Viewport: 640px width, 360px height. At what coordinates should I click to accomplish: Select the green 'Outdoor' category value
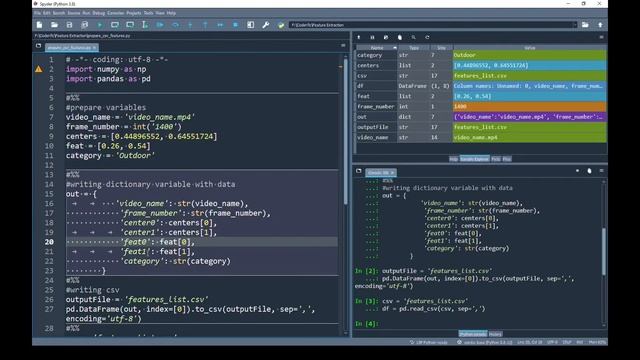pos(530,55)
